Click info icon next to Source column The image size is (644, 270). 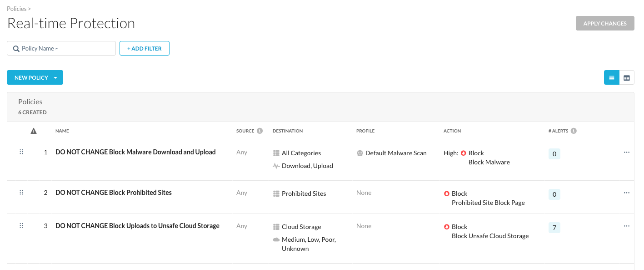pyautogui.click(x=260, y=131)
